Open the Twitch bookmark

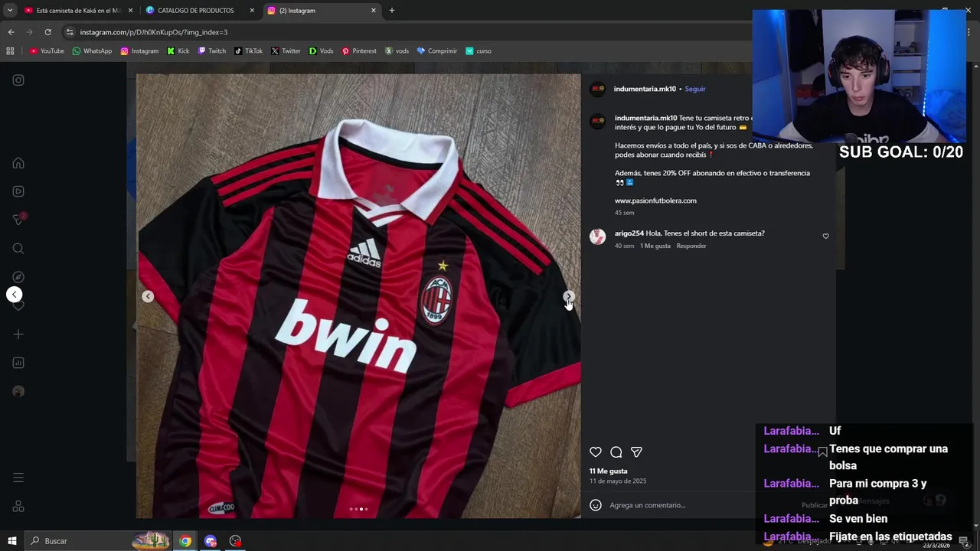[212, 51]
